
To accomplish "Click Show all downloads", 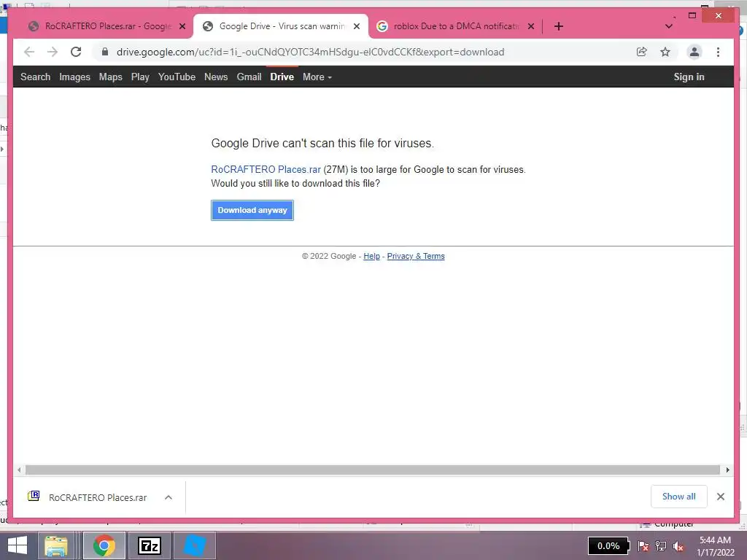I will (679, 497).
